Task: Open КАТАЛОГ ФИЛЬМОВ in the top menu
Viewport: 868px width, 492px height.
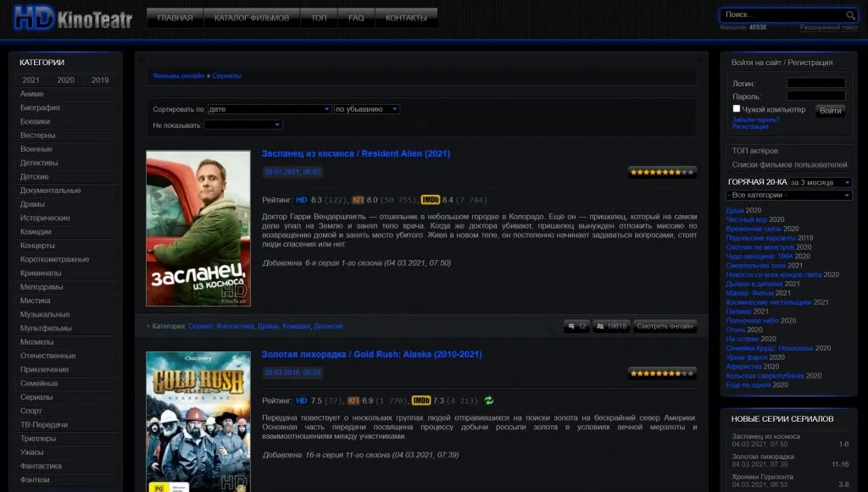Action: [251, 18]
